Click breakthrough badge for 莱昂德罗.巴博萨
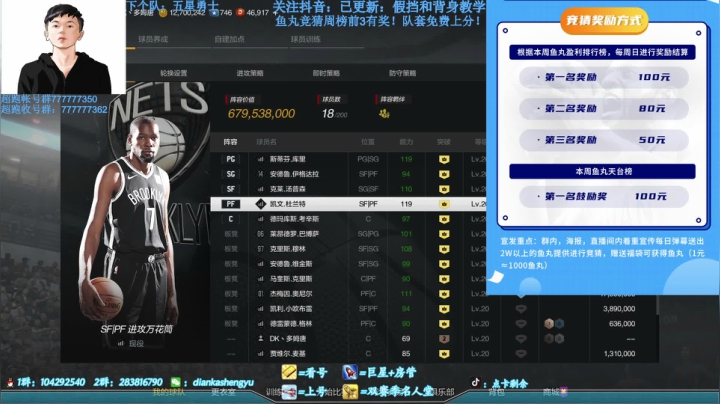This screenshot has width=720, height=404. point(444,234)
